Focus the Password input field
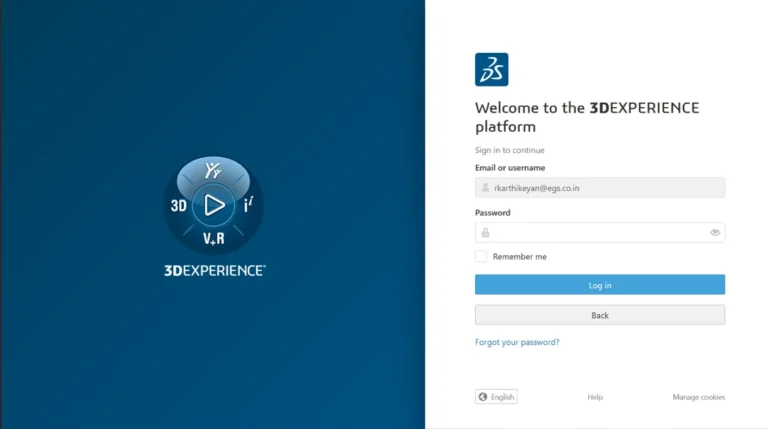The image size is (768, 429). point(600,233)
